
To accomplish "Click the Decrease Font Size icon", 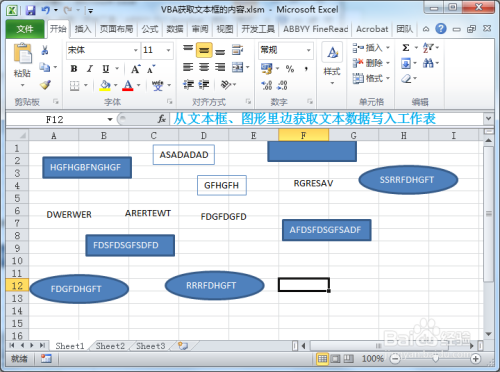I will (151, 69).
